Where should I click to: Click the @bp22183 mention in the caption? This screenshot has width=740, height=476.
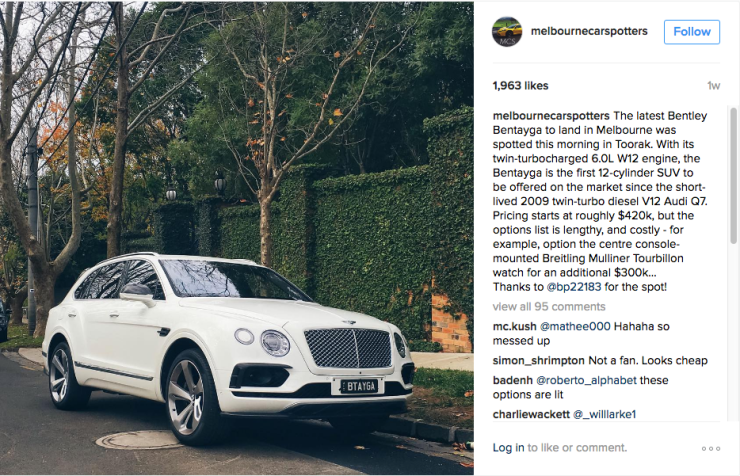573,287
